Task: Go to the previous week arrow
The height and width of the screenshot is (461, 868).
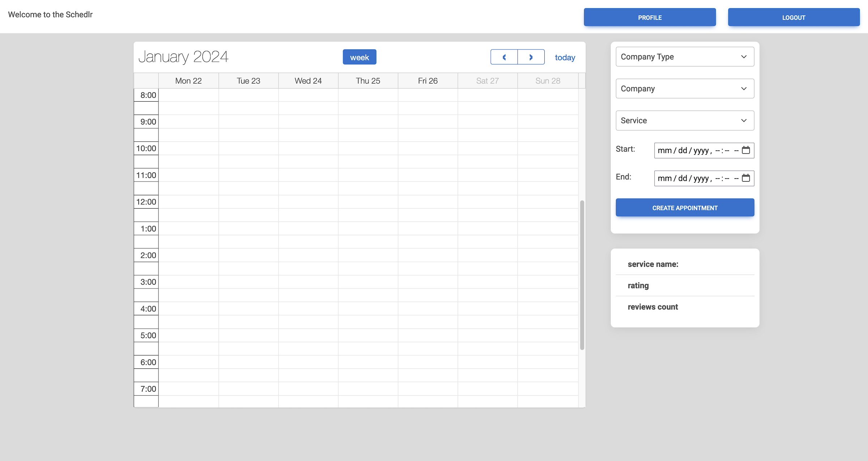Action: pyautogui.click(x=504, y=57)
